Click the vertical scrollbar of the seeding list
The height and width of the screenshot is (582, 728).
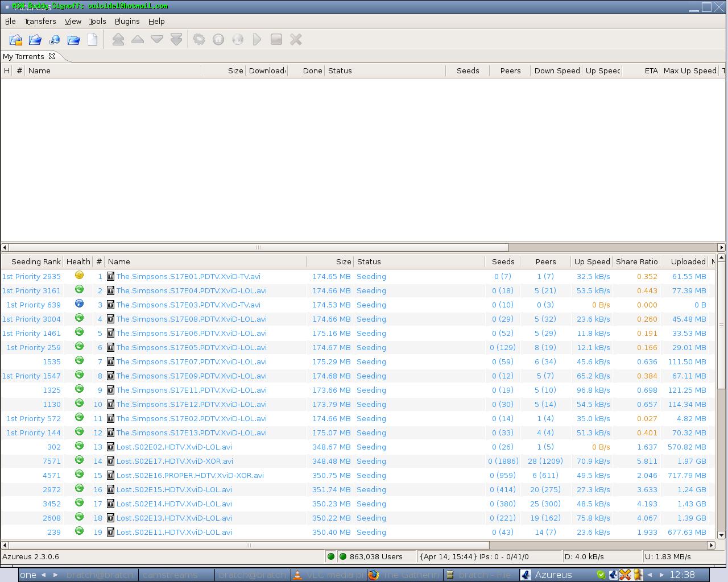click(x=721, y=326)
